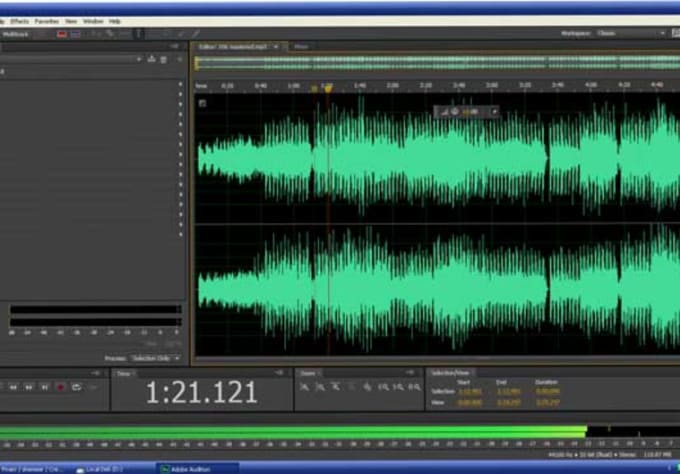The height and width of the screenshot is (474, 680).
Task: Open the Effects menu
Action: pos(20,21)
